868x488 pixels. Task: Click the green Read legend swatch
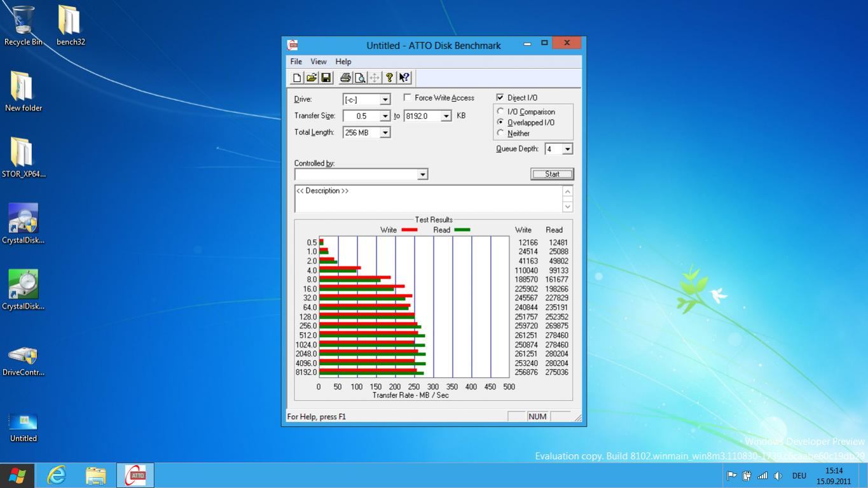click(x=462, y=230)
